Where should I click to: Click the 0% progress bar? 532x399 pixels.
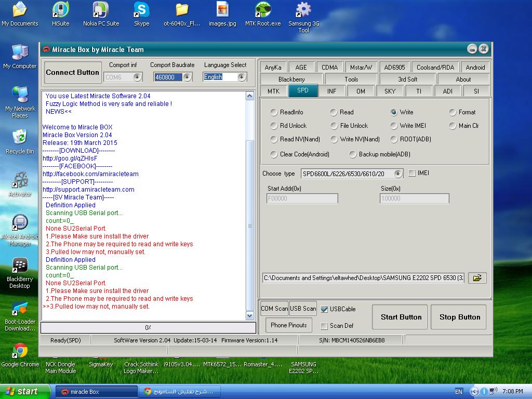point(148,327)
